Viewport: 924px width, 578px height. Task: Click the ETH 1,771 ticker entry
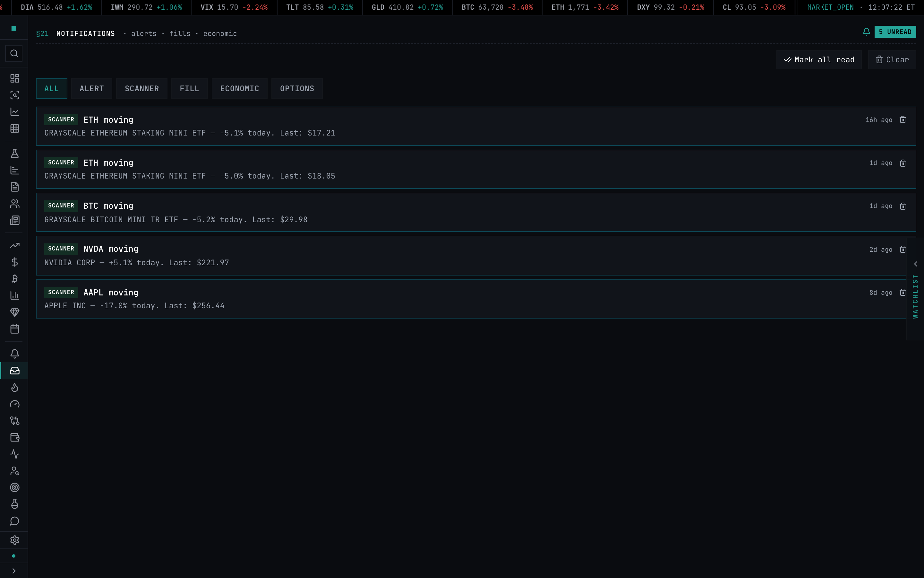[x=585, y=7]
